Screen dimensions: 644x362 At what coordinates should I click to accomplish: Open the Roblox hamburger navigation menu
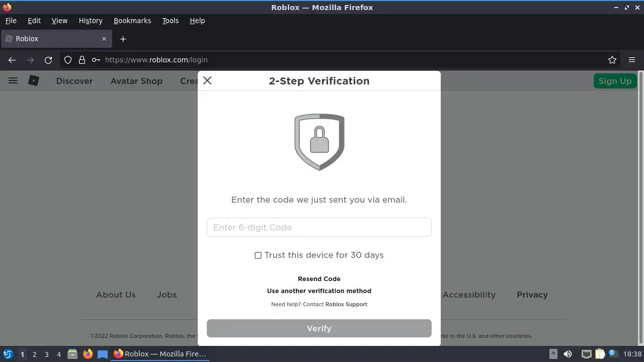pyautogui.click(x=13, y=80)
